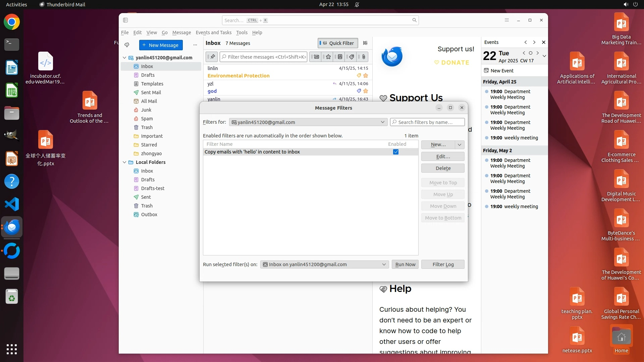Toggle the starred messages quick filter

coord(328,57)
